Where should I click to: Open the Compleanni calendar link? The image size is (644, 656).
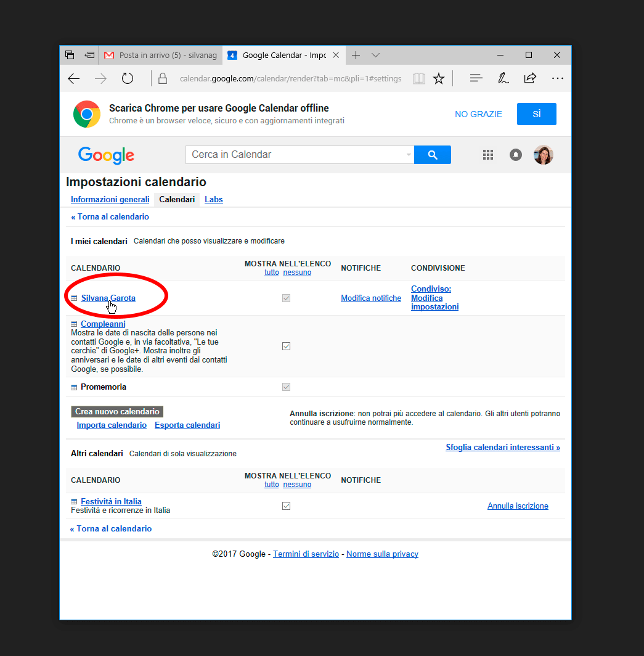(103, 324)
